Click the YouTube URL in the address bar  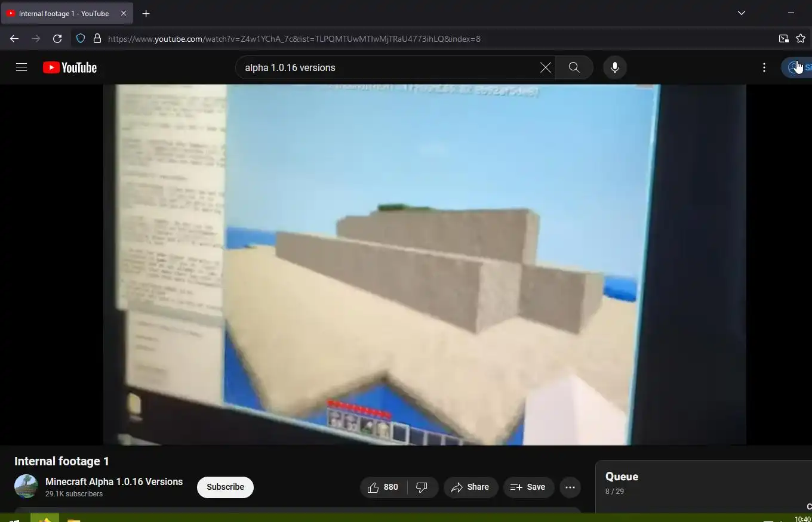(294, 39)
